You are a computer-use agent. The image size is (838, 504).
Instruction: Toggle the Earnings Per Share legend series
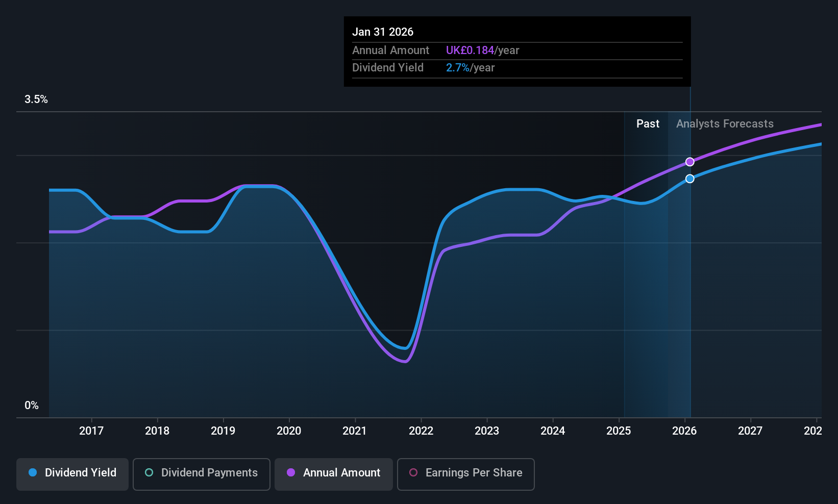465,474
